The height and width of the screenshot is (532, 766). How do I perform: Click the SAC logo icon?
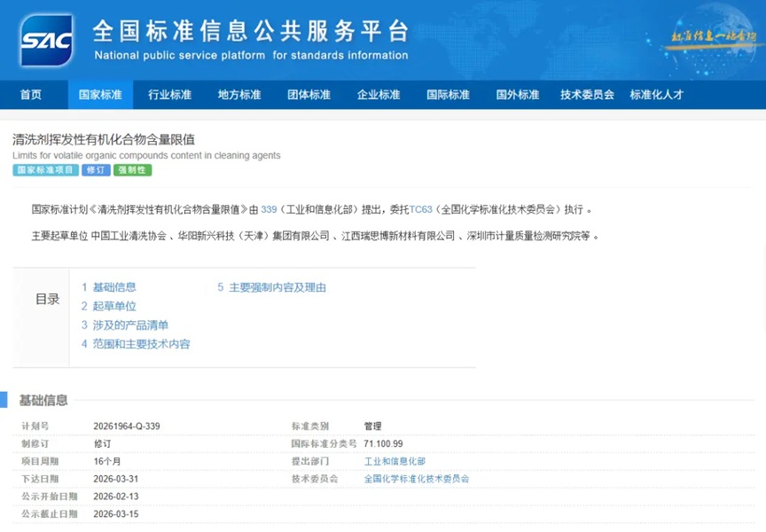[x=46, y=40]
